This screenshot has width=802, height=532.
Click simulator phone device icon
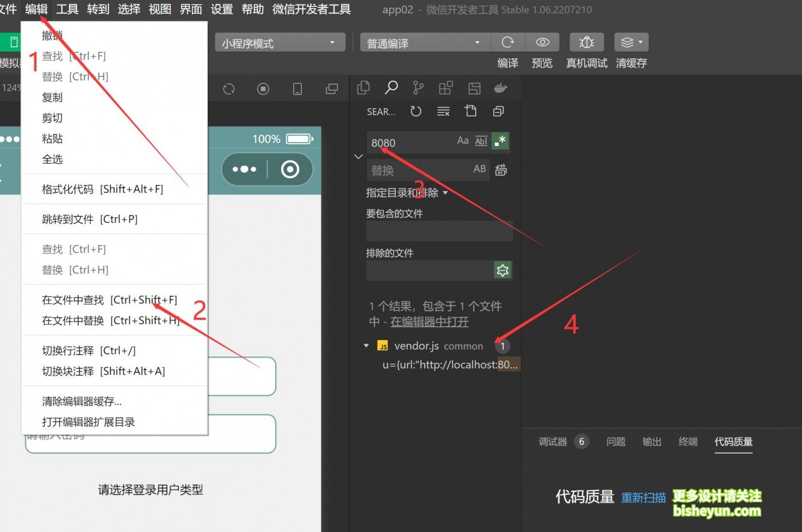click(297, 89)
